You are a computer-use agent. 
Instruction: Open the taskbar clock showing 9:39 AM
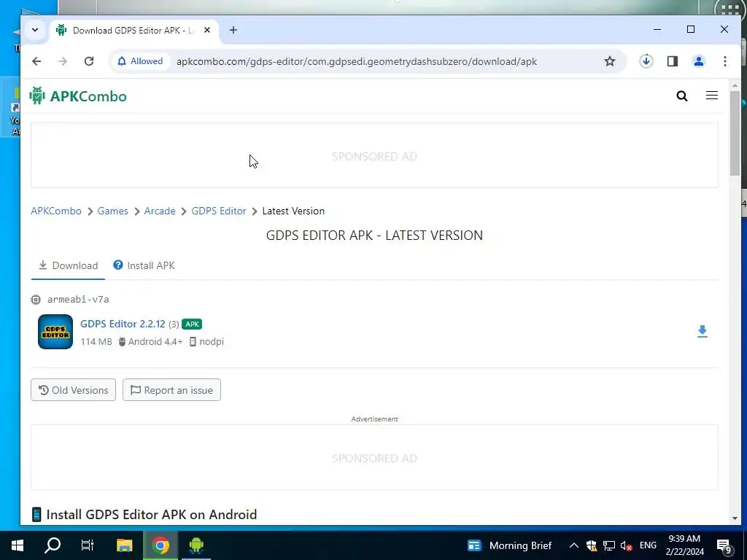[x=684, y=545]
